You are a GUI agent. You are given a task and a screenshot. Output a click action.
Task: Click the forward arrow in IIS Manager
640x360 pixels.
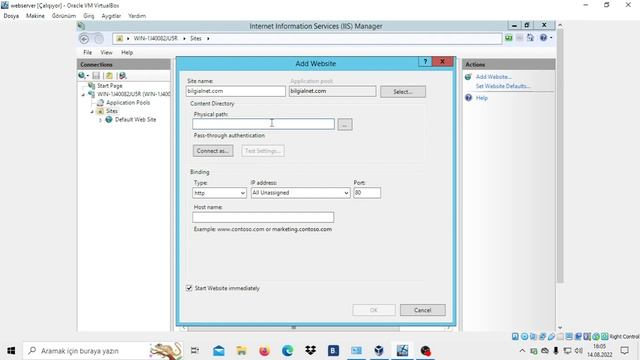tap(98, 39)
